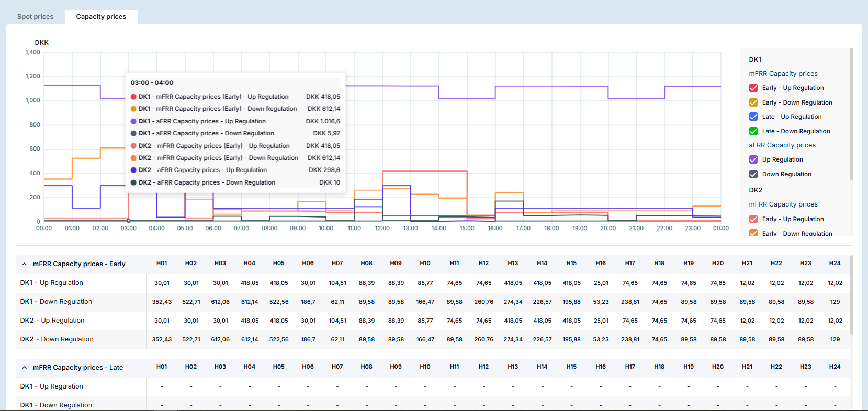This screenshot has width=868, height=411.
Task: Disable DK1 Early - Down Regulation yellow checkbox
Action: coord(753,102)
